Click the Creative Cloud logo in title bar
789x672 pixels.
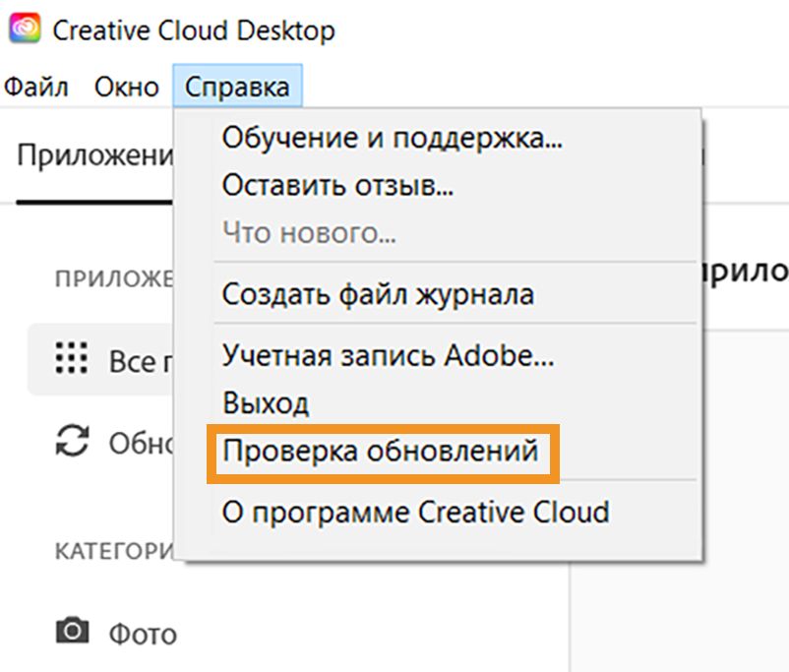point(24,30)
